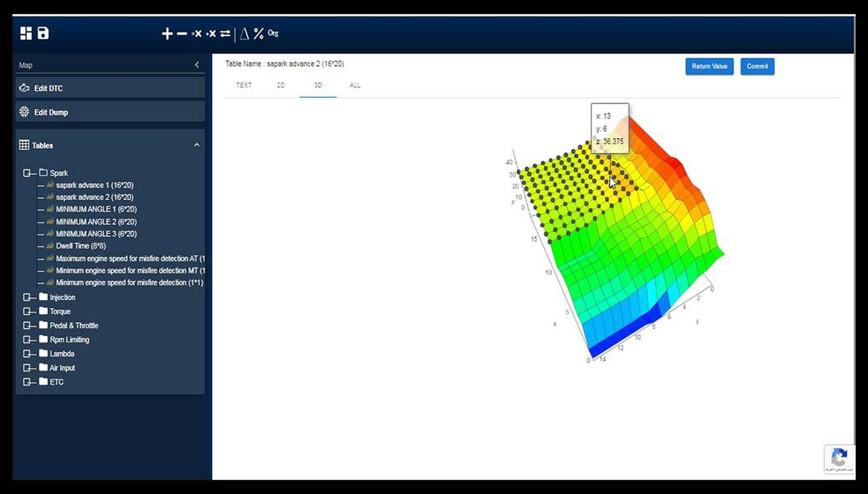Open 'MINIMUM ANGLE 3 (6*20)' table
The height and width of the screenshot is (494, 868).
pos(96,234)
